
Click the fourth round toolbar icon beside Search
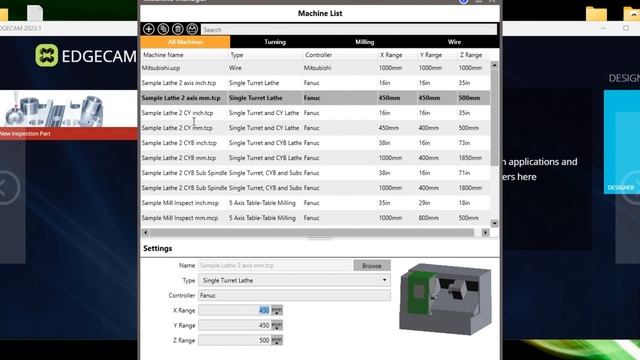(192, 29)
